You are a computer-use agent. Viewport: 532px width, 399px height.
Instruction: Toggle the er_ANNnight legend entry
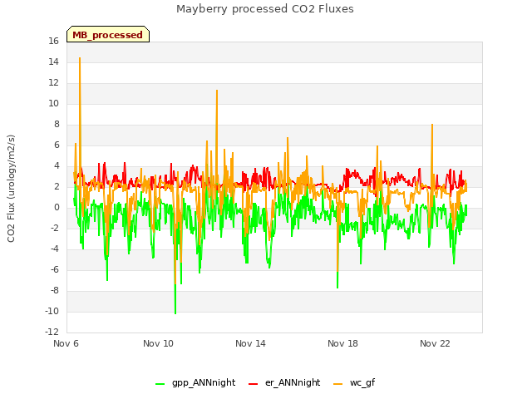pos(284,382)
